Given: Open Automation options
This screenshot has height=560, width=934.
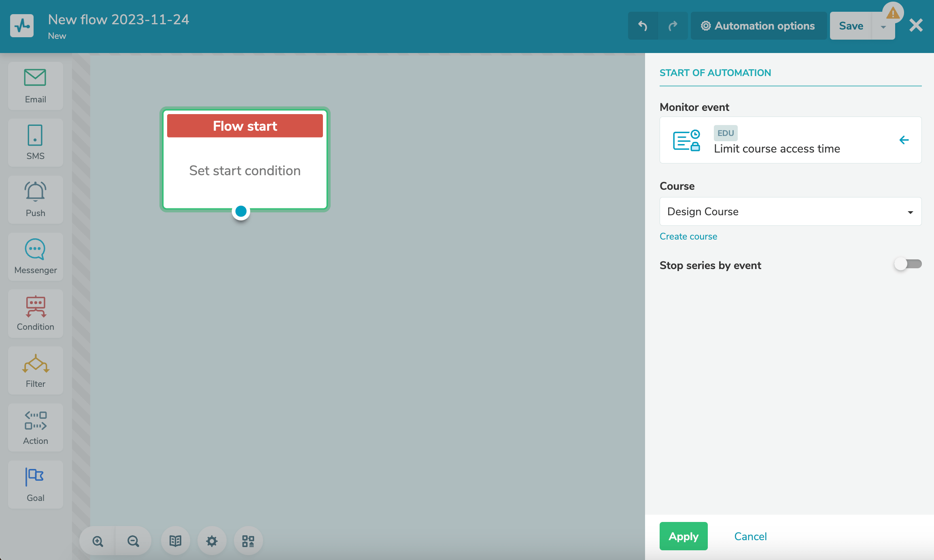Looking at the screenshot, I should [758, 26].
